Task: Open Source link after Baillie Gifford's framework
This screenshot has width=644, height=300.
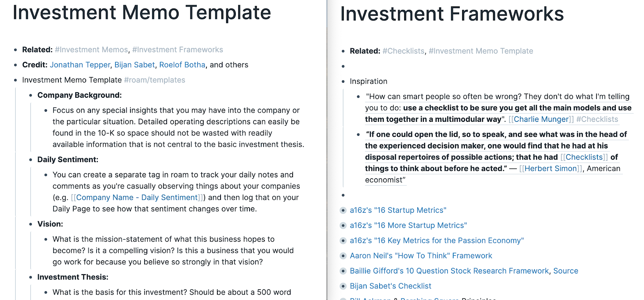Action: point(566,271)
